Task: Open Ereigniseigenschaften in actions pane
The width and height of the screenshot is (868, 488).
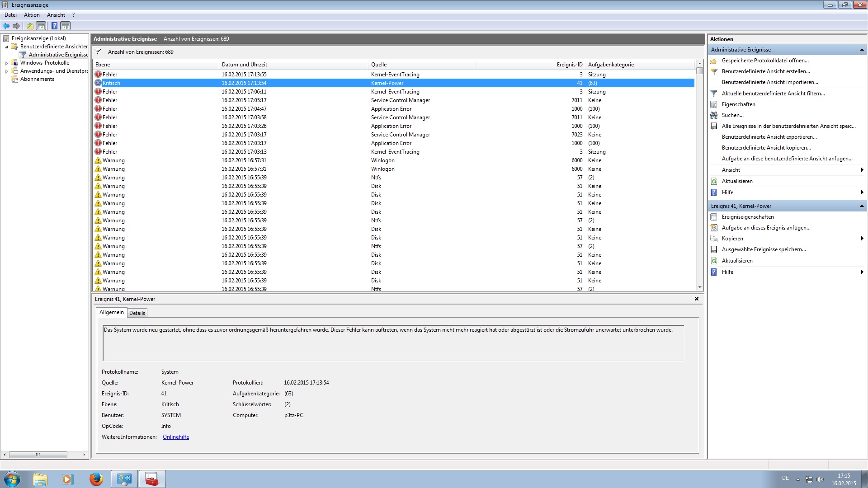Action: click(x=747, y=217)
